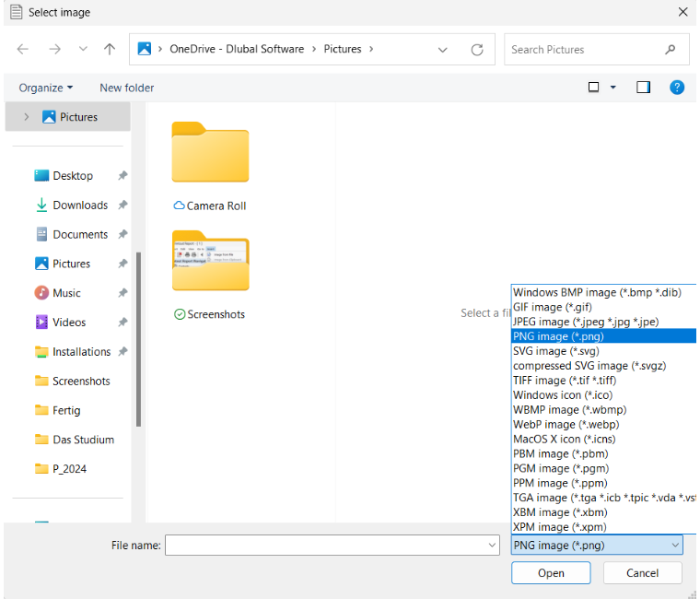Expand the Pictures tree node
Screen dimensions: 700x599
27,117
